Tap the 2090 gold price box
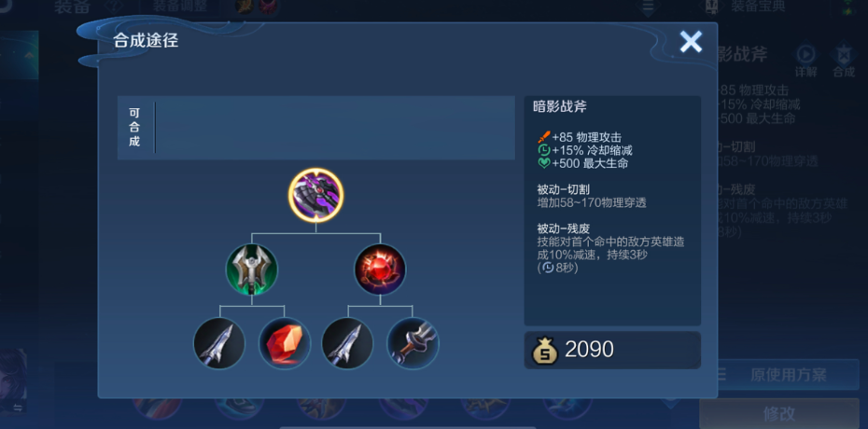The image size is (868, 429). [x=612, y=350]
